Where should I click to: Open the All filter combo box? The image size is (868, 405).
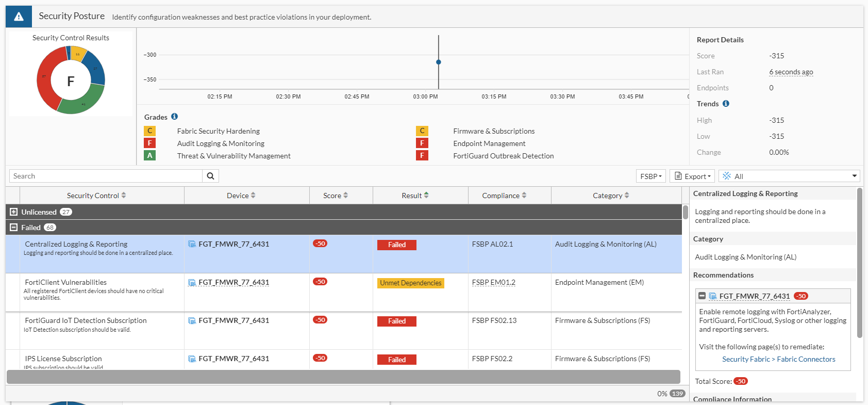click(789, 176)
